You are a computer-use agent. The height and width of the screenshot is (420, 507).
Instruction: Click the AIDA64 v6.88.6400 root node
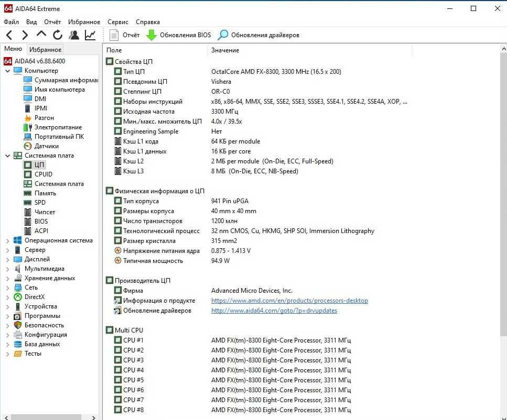[34, 61]
